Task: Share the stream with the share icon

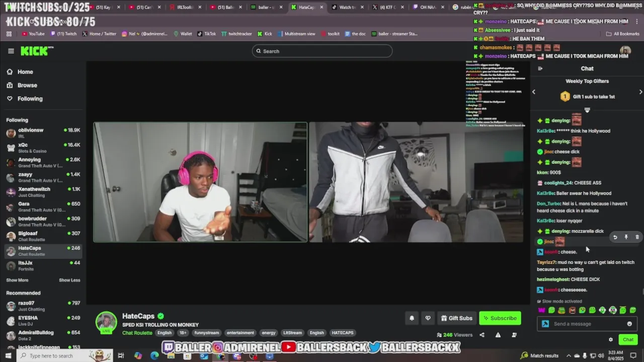Action: pyautogui.click(x=482, y=335)
